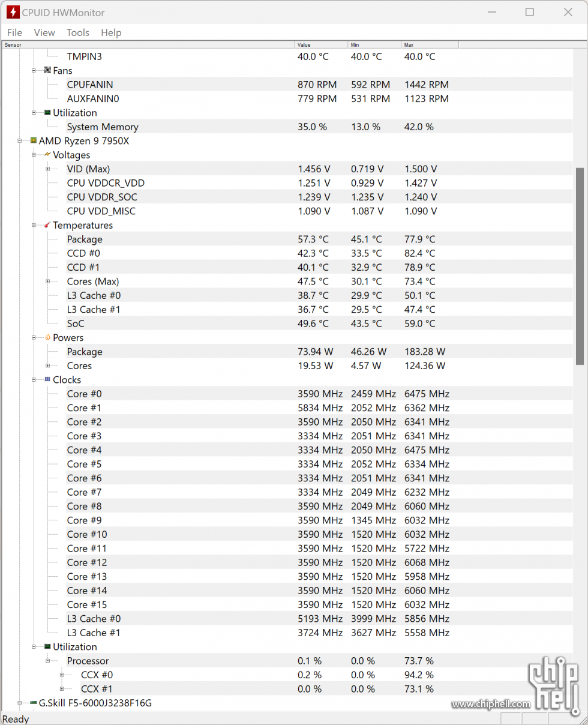Expand the VID (Max) entry
This screenshot has width=588, height=725.
click(48, 169)
